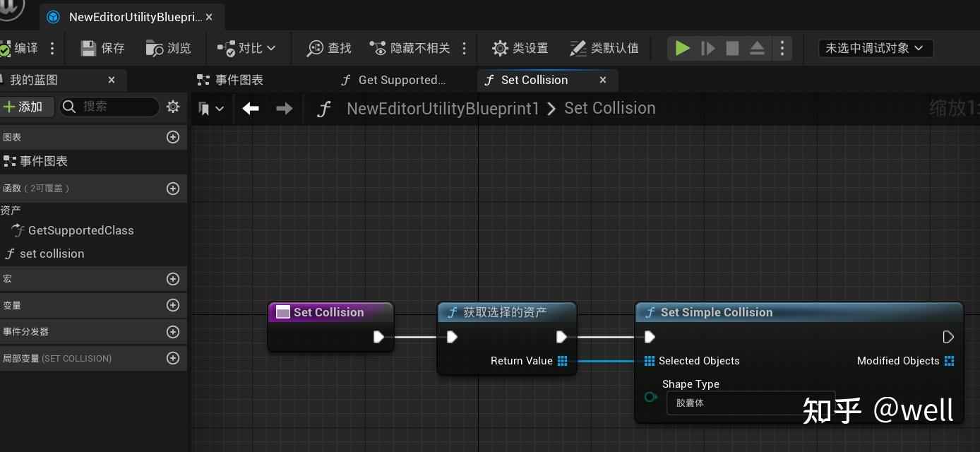980x452 pixels.
Task: Open search with the 查找 icon
Action: (327, 48)
